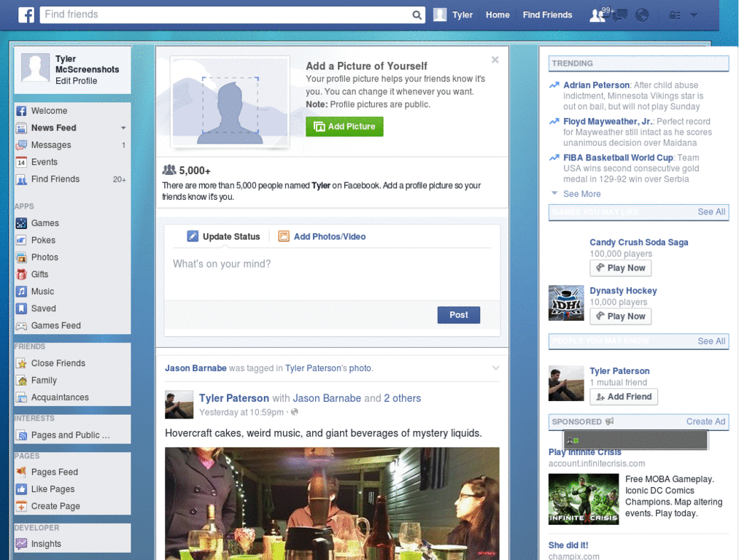
Task: Click the Acquaintances list icon
Action: click(21, 397)
